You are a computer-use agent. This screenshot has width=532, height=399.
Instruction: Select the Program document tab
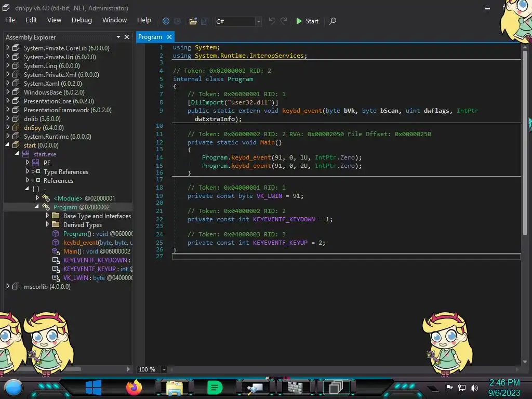click(150, 37)
